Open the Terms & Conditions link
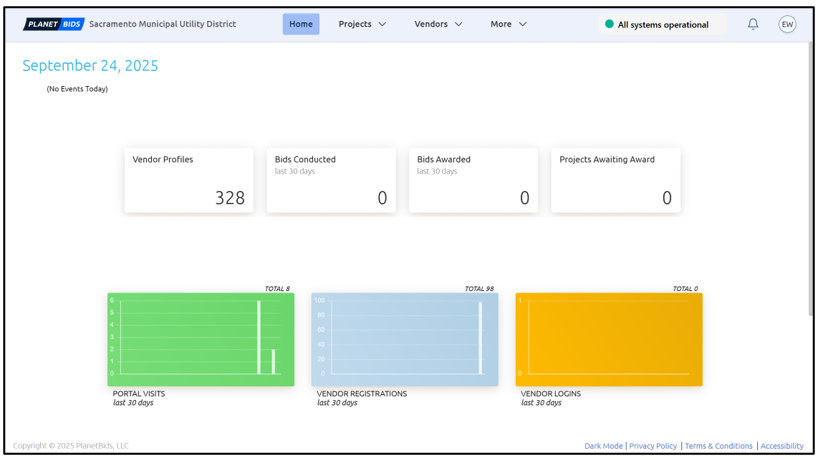Screen dimensions: 822x460 click(718, 446)
